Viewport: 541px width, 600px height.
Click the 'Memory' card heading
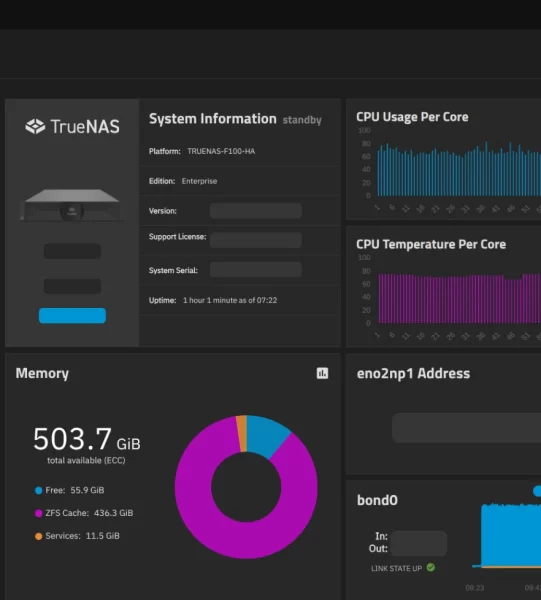[x=42, y=373]
